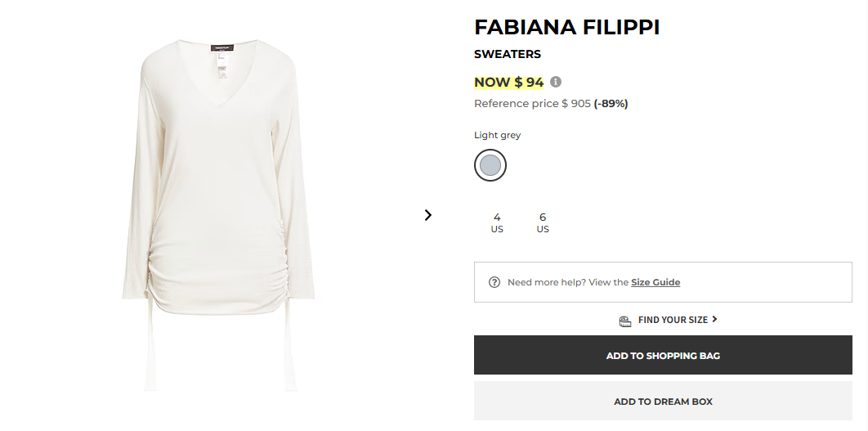Click the SWEATERS category heading
The width and height of the screenshot is (868, 431).
pyautogui.click(x=508, y=55)
